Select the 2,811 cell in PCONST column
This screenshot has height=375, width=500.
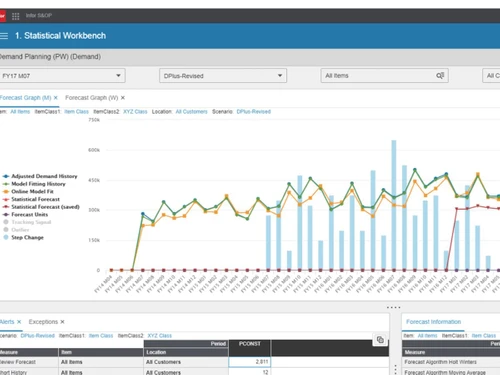coord(249,362)
